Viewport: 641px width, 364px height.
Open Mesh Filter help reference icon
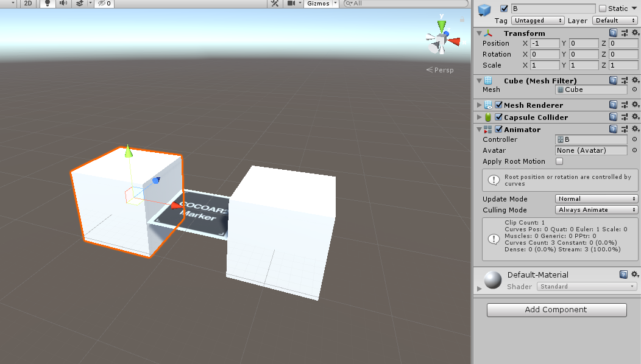pyautogui.click(x=613, y=80)
